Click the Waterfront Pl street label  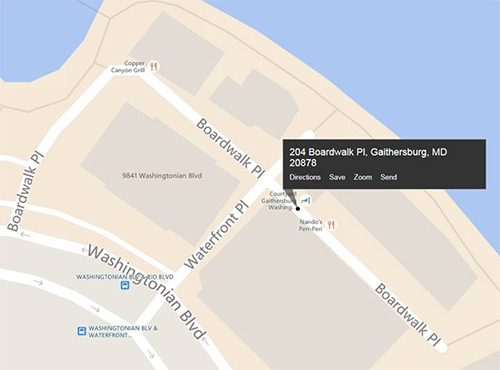[217, 235]
